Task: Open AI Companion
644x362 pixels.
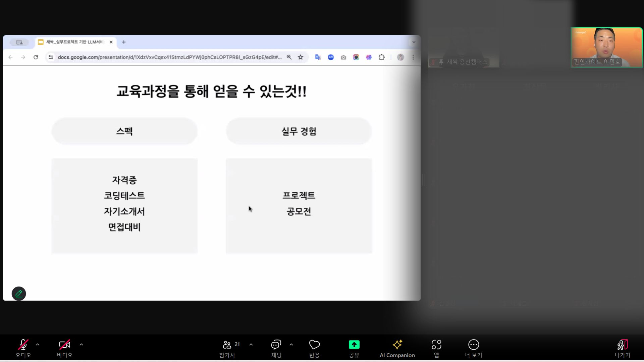Action: (397, 348)
